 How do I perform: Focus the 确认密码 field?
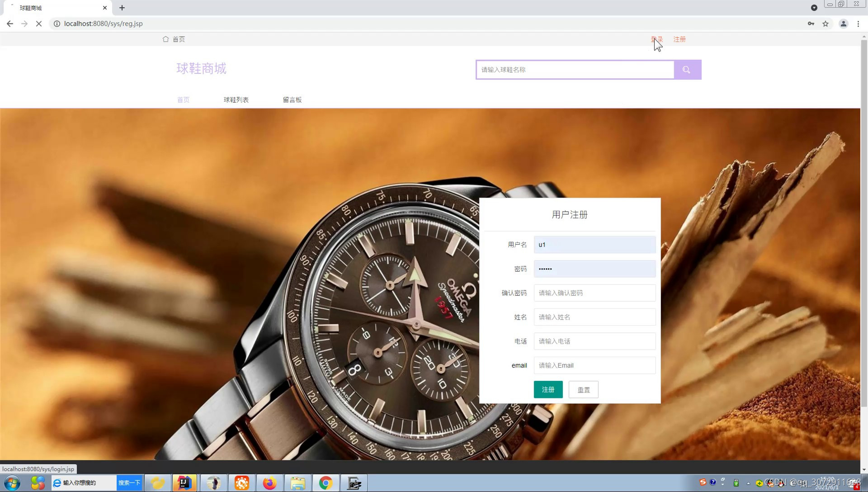point(594,293)
